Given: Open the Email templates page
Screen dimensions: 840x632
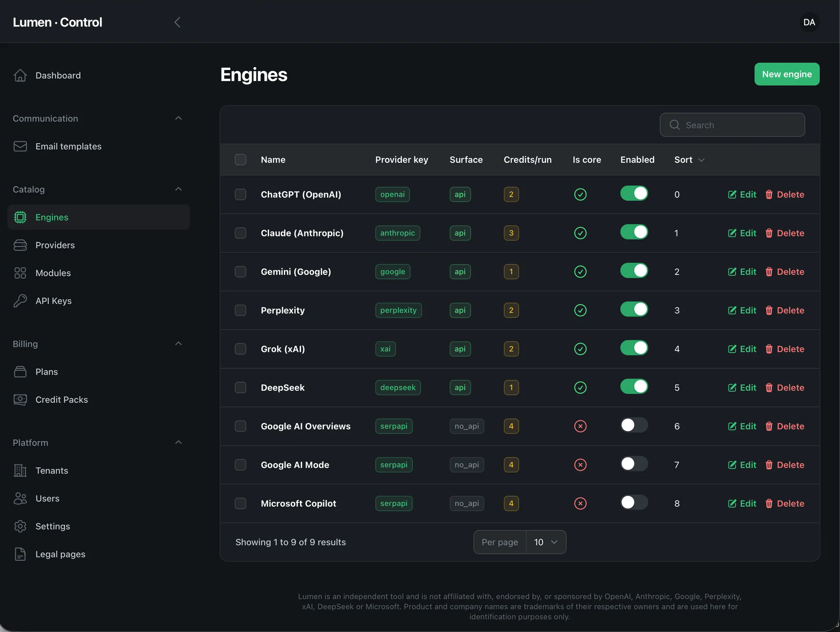Looking at the screenshot, I should point(98,146).
